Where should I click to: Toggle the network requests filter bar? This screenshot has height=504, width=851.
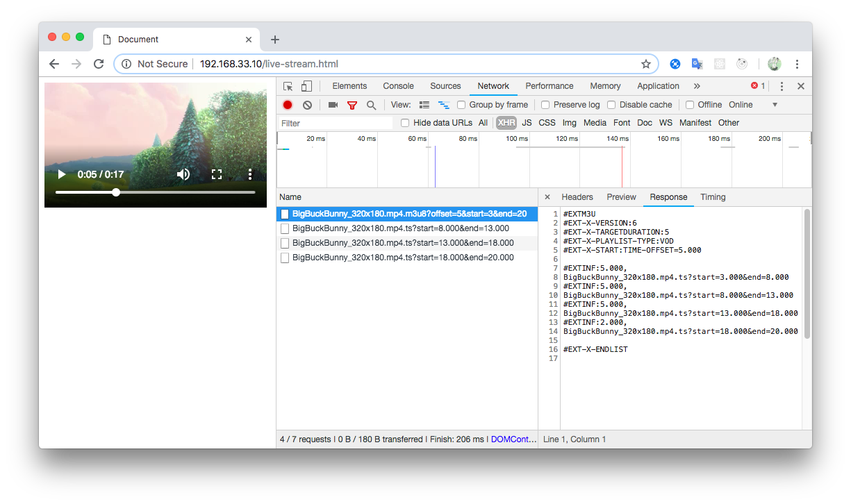tap(352, 104)
